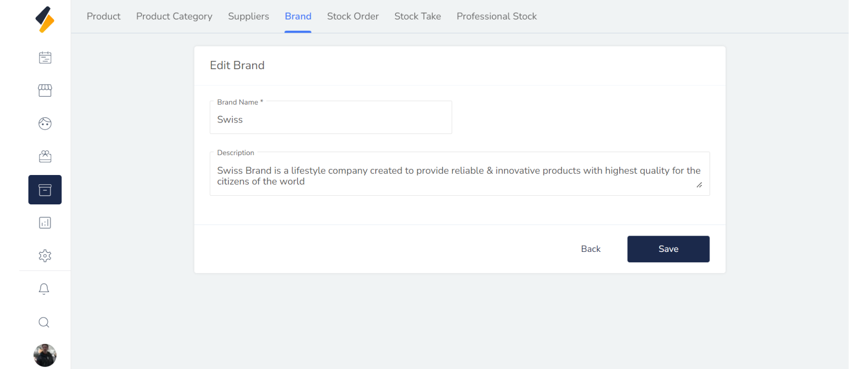Click the app logo in sidebar
868x369 pixels.
coord(45,20)
